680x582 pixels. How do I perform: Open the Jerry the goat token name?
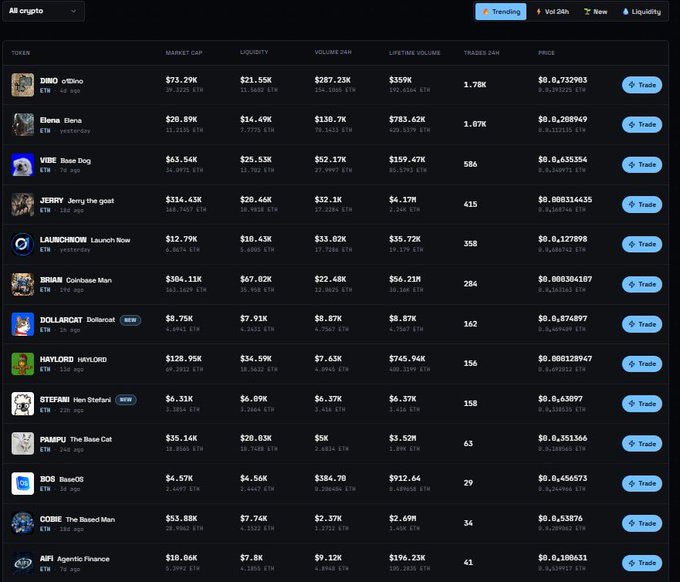[91, 201]
